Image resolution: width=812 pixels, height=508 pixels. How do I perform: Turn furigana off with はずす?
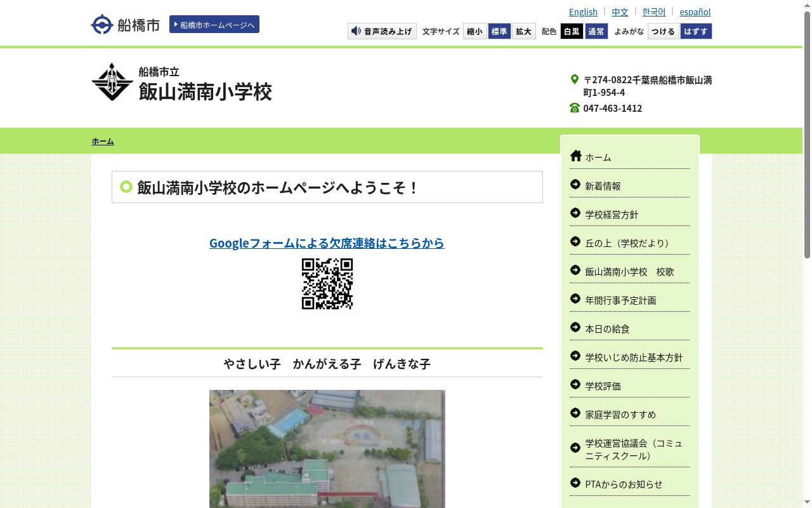click(x=696, y=31)
